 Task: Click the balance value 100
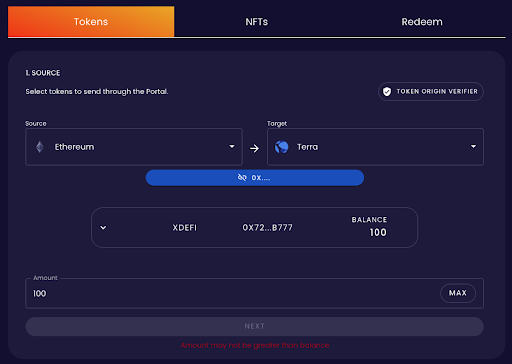point(378,232)
